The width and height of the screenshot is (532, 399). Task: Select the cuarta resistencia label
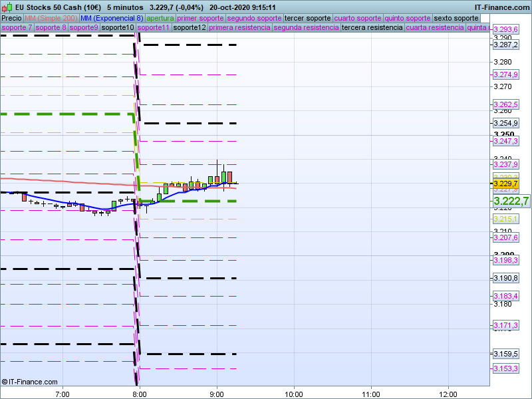pyautogui.click(x=435, y=27)
